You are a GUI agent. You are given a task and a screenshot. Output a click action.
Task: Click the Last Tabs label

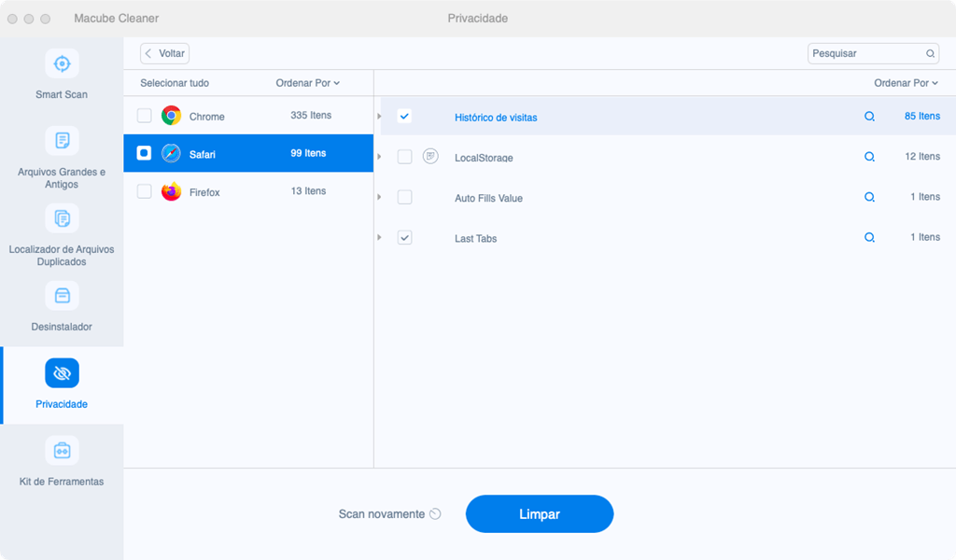tap(475, 238)
